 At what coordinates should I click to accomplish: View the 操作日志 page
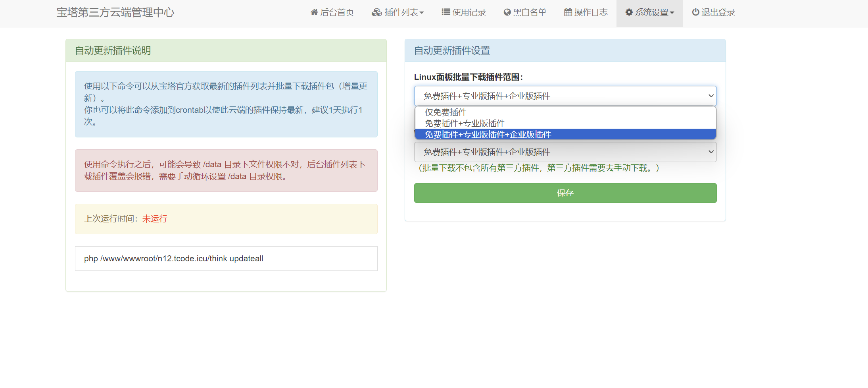586,12
